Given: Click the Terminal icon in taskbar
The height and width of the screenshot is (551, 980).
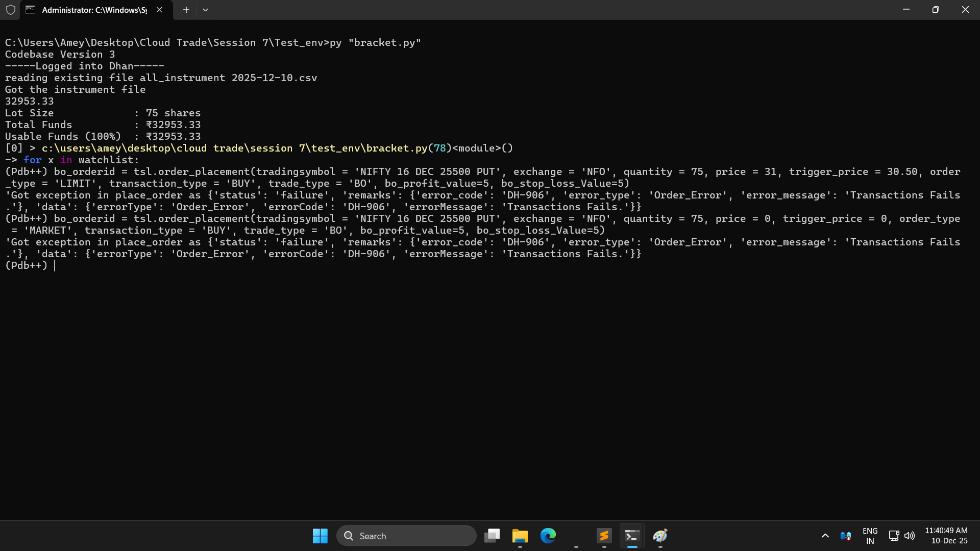Looking at the screenshot, I should (632, 536).
